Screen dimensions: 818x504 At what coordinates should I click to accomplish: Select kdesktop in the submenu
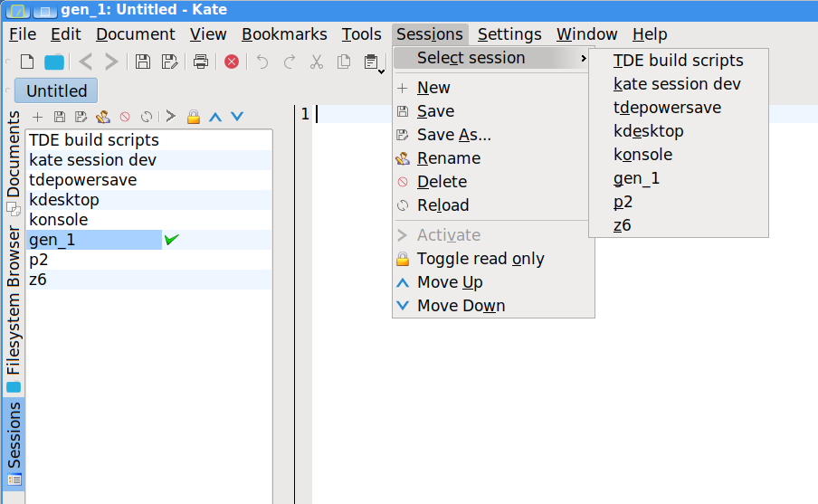click(x=679, y=131)
